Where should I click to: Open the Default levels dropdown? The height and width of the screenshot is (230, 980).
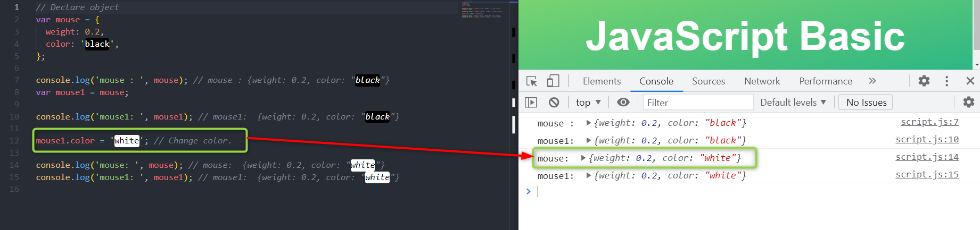(793, 102)
